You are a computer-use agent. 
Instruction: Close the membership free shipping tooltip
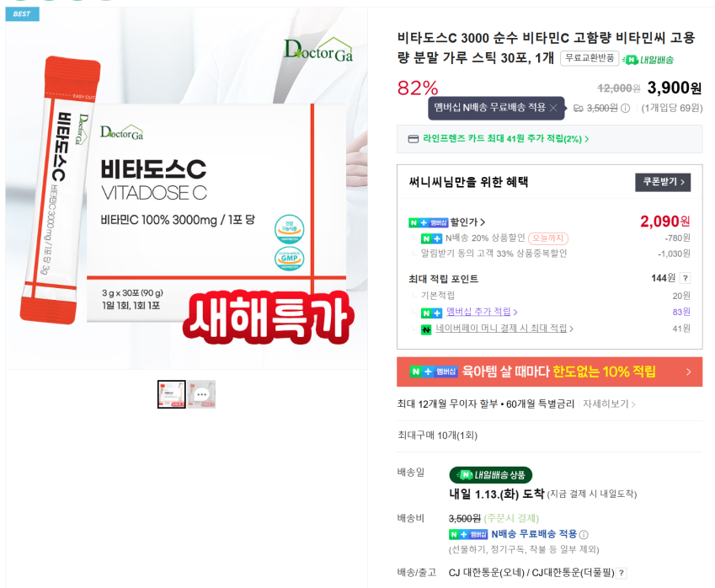coord(553,108)
